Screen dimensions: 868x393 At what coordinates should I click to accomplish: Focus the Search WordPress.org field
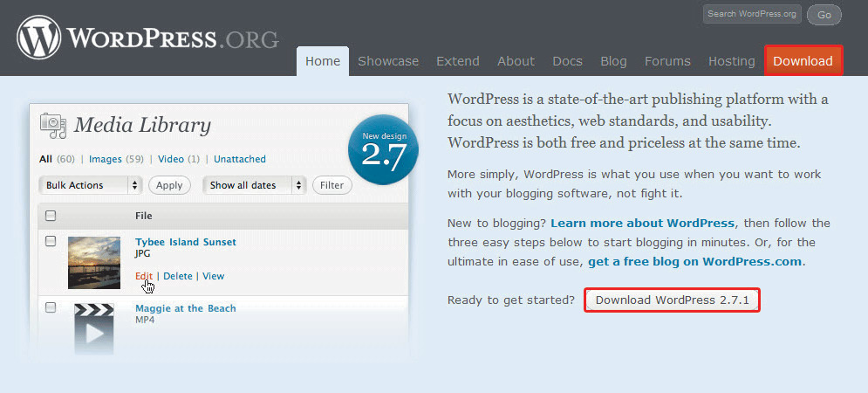click(x=753, y=14)
